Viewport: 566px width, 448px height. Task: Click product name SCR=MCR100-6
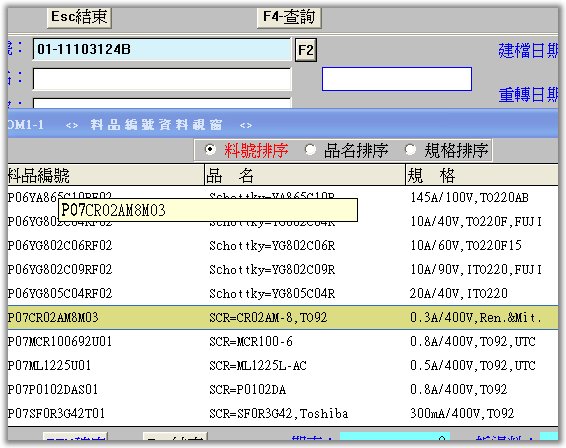[x=251, y=342]
